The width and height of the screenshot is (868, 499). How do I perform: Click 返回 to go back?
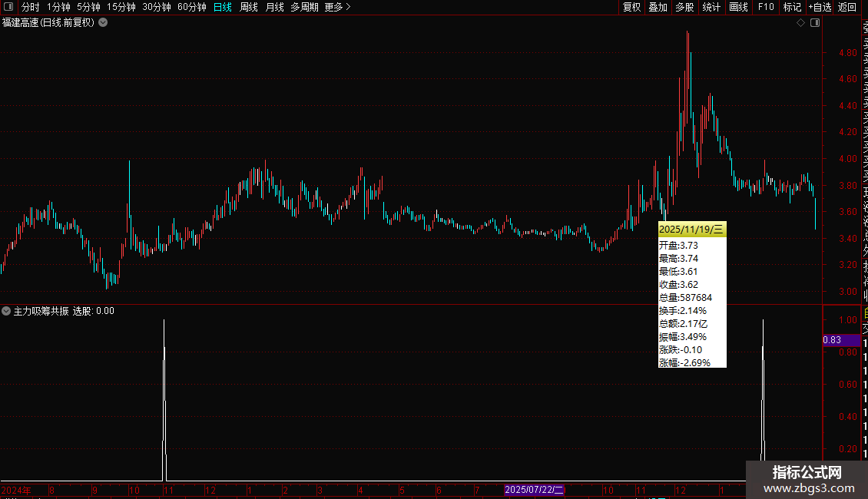coord(847,7)
